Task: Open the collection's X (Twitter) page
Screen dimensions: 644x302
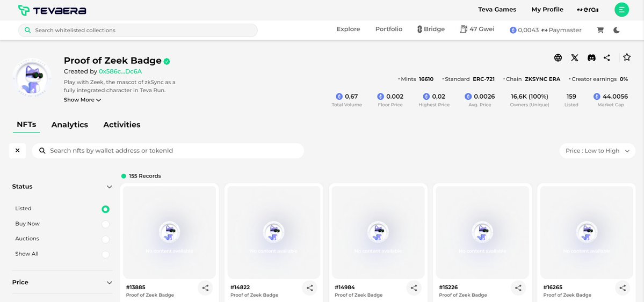Action: point(575,58)
